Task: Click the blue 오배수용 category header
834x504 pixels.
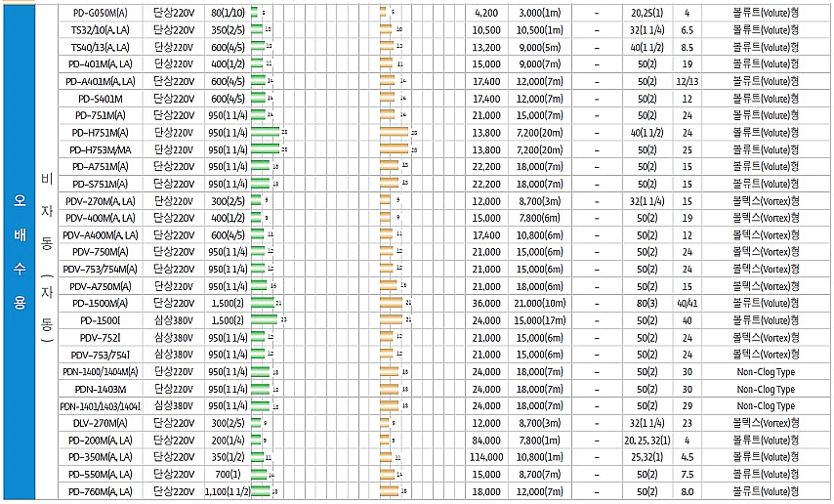Action: click(x=19, y=252)
